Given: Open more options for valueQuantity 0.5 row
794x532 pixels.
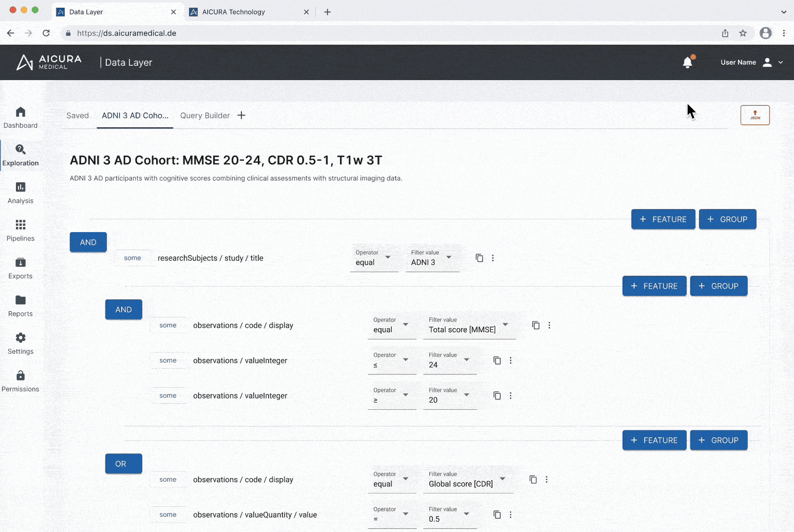Looking at the screenshot, I should 511,515.
